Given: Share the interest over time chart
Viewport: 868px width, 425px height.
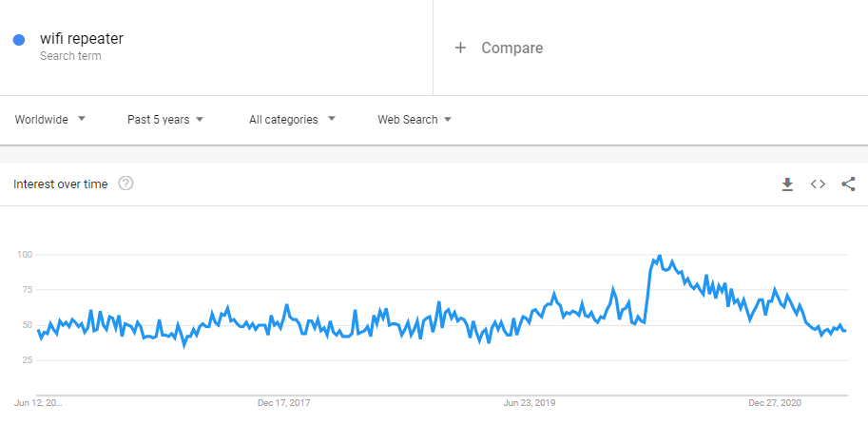Looking at the screenshot, I should (x=848, y=184).
